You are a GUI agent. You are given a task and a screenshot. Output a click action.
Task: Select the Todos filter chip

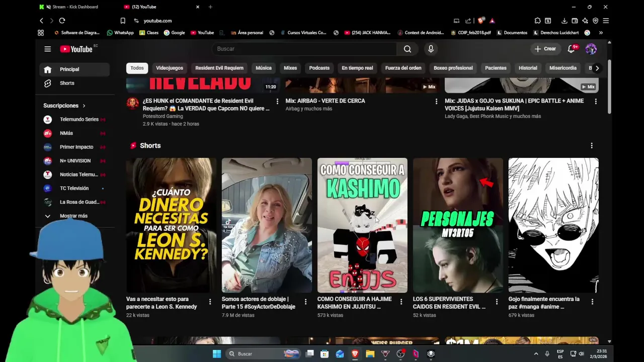point(137,68)
